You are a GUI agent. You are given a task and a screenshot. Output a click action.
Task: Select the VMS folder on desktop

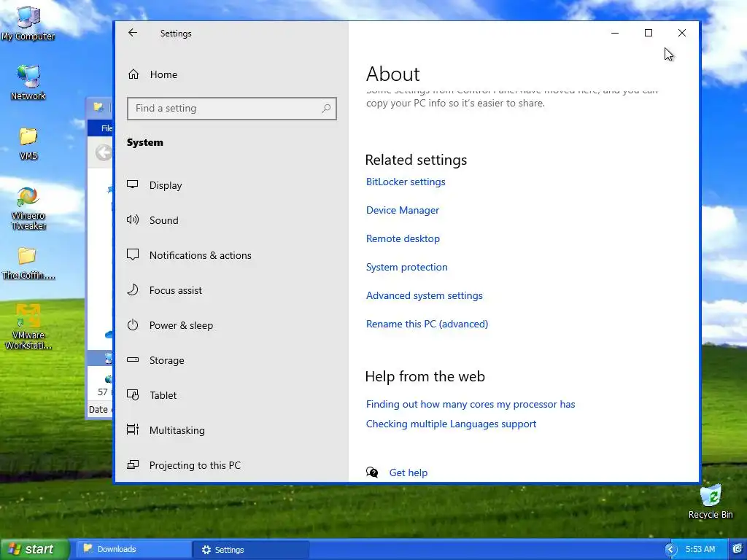(28, 143)
